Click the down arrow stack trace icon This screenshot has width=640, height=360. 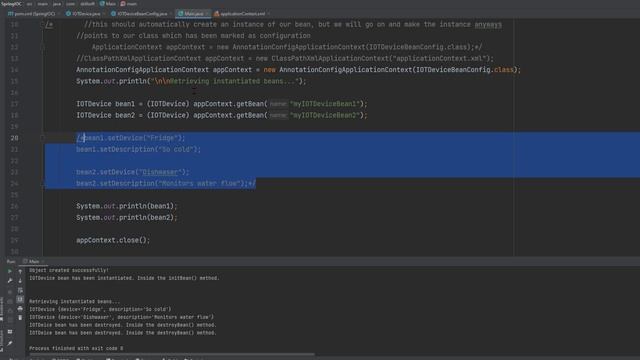[x=20, y=280]
